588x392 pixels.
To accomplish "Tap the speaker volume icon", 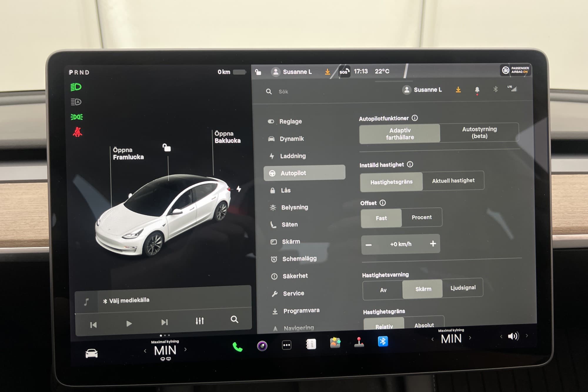I will click(513, 336).
